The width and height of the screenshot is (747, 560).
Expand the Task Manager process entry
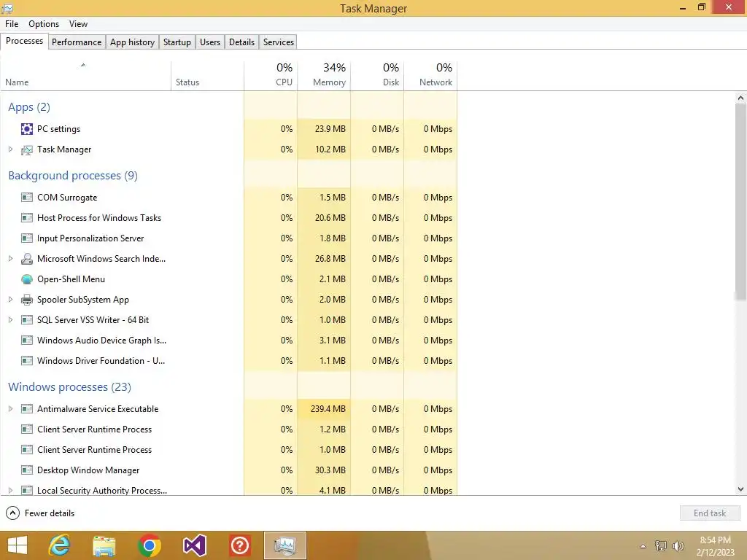(x=10, y=149)
